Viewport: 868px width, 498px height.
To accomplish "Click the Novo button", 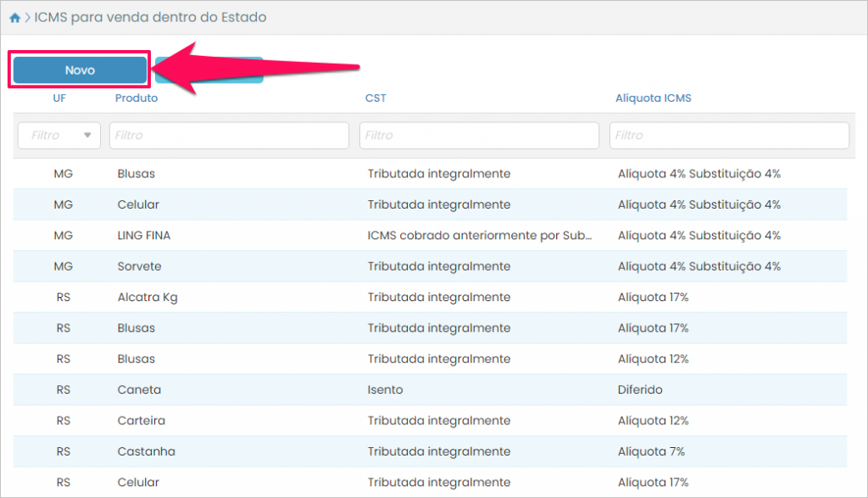I will 80,70.
